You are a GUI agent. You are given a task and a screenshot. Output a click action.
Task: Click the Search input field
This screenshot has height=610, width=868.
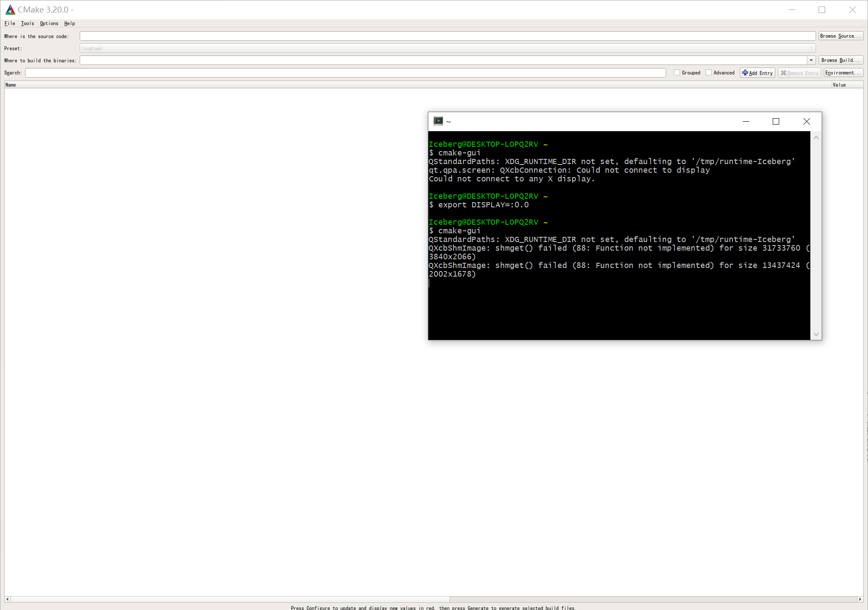pos(345,73)
